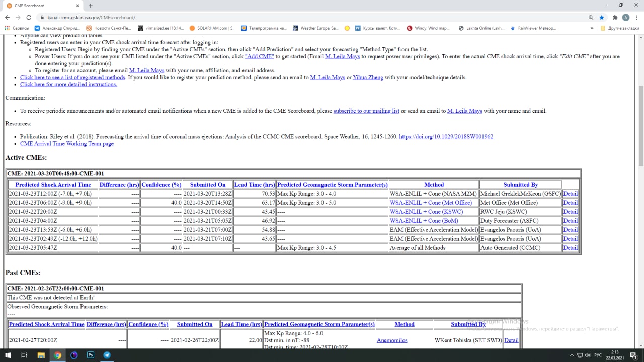Open the zoom magnifier icon in address bar

(591, 17)
